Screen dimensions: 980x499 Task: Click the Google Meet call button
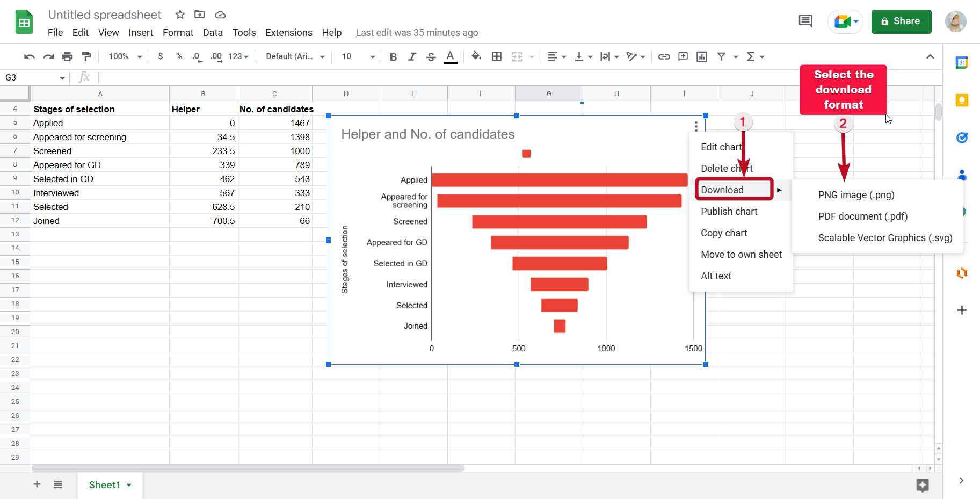point(845,21)
